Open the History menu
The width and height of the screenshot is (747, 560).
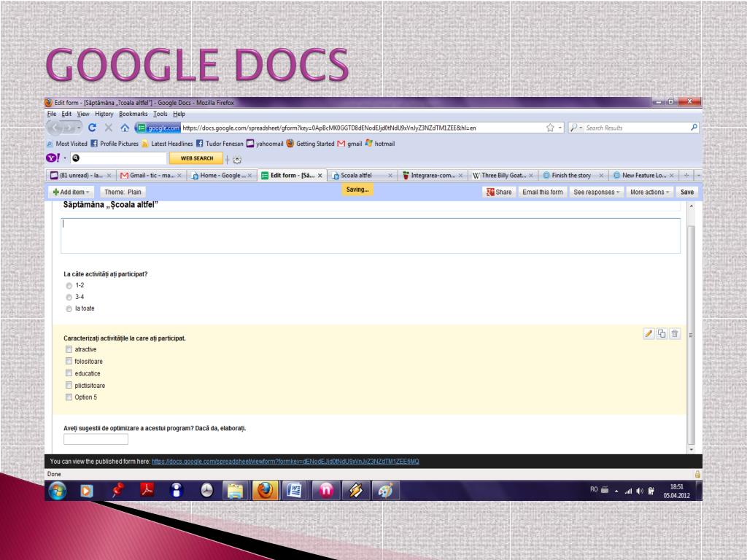pos(104,114)
